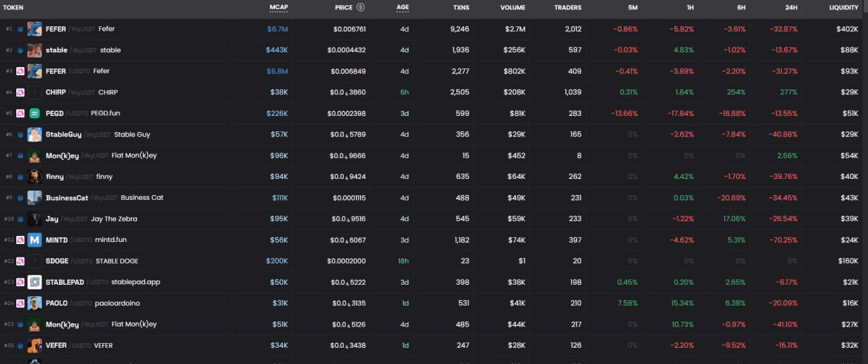Select the StableGuy cartoon avatar icon

pyautogui.click(x=35, y=134)
